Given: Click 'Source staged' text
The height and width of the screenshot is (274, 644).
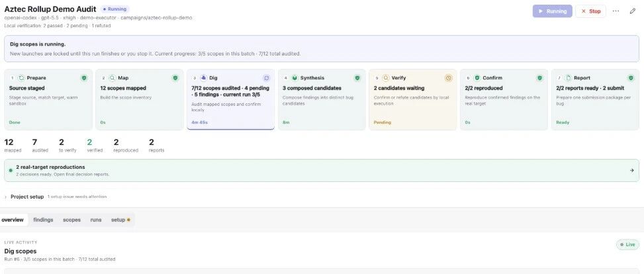Looking at the screenshot, I should 26,88.
